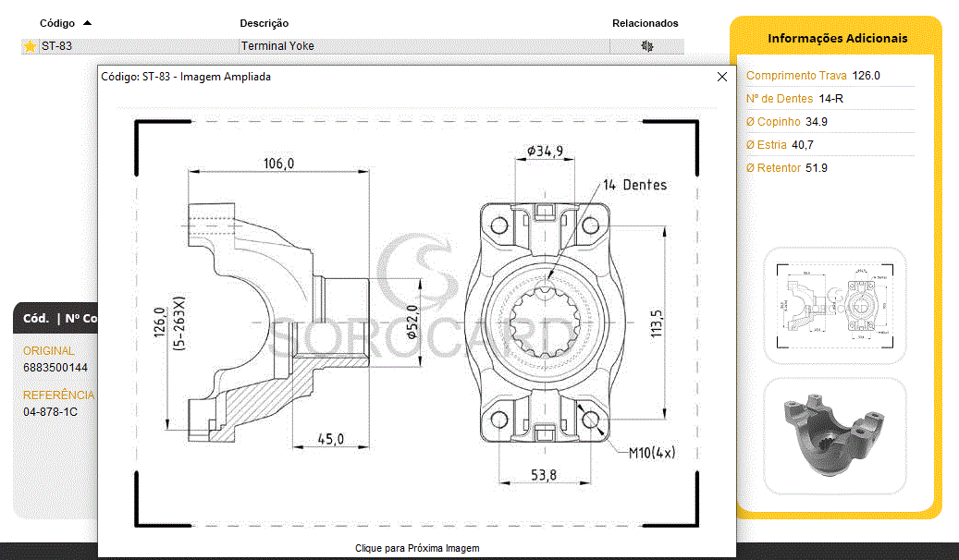Click the star icon beside ST-83
The width and height of the screenshot is (959, 560).
click(x=30, y=46)
